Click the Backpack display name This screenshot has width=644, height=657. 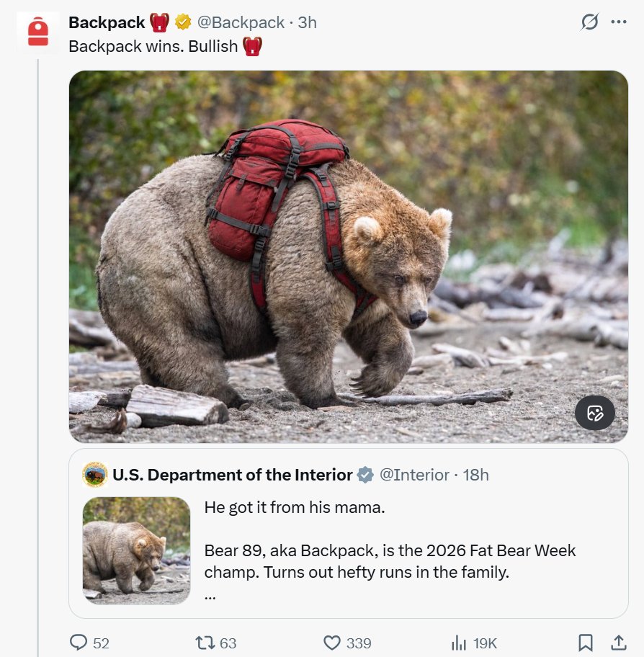tap(107, 22)
